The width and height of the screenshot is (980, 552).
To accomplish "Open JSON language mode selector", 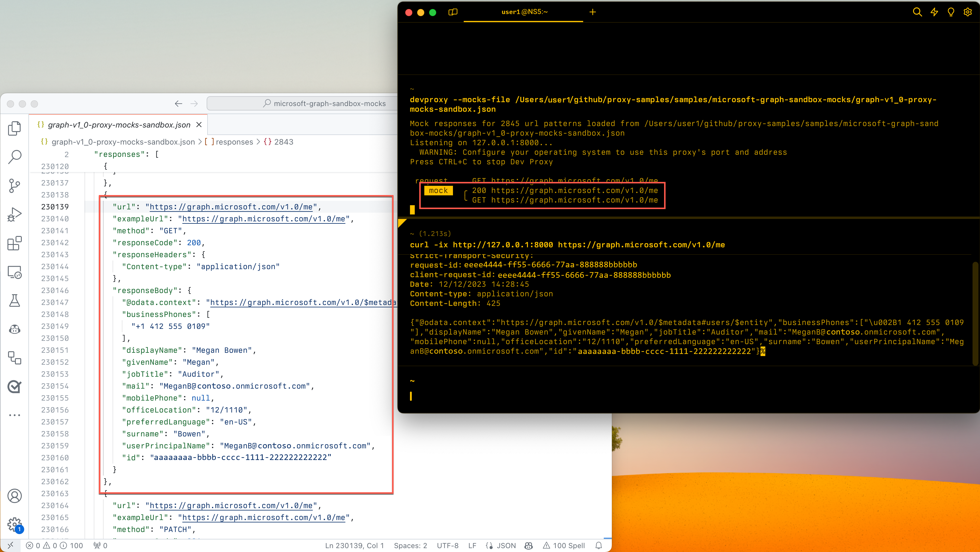I will [506, 545].
